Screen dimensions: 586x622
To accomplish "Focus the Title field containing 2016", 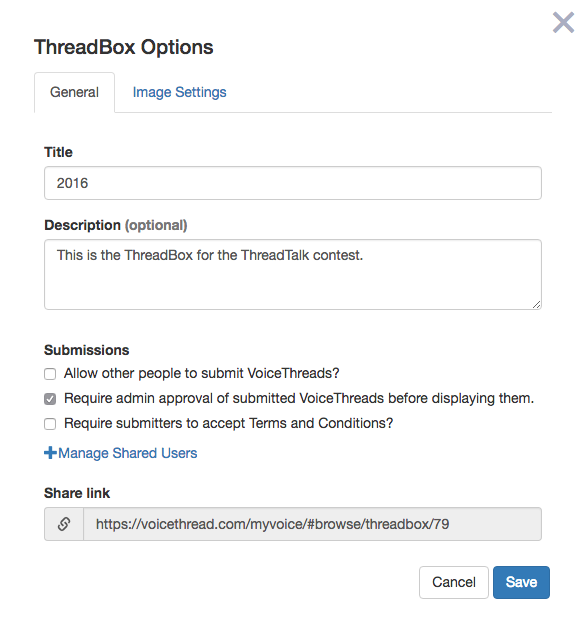I will click(x=293, y=183).
